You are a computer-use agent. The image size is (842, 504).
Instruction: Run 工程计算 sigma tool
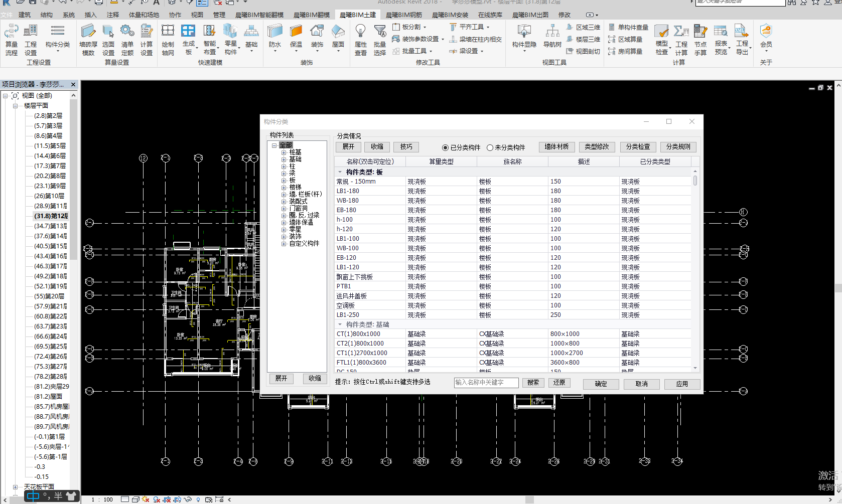pos(681,40)
